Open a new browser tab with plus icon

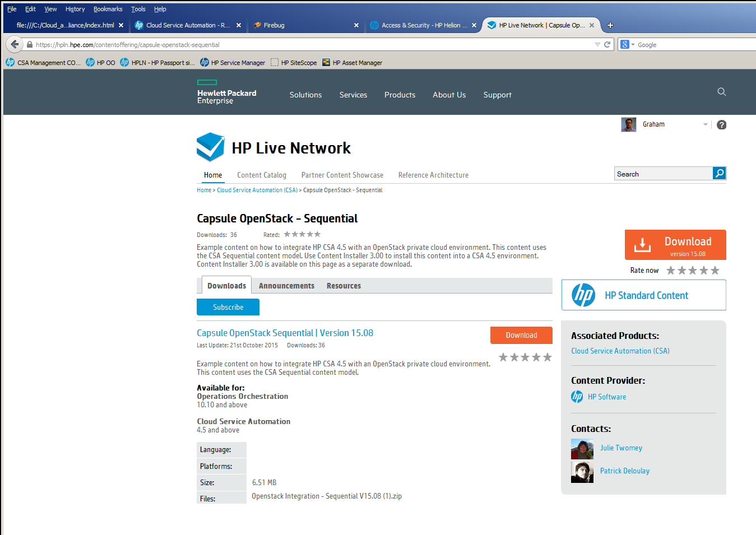[610, 25]
